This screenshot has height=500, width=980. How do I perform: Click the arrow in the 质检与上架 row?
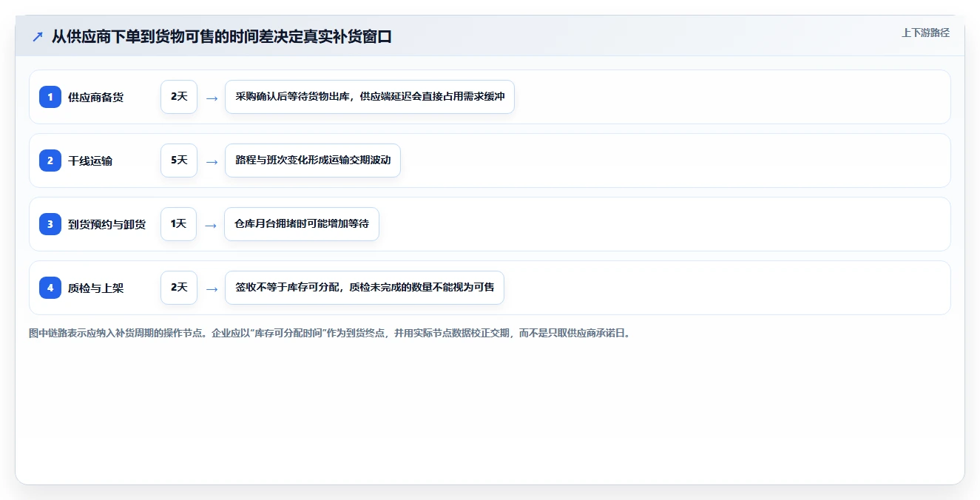pos(212,288)
